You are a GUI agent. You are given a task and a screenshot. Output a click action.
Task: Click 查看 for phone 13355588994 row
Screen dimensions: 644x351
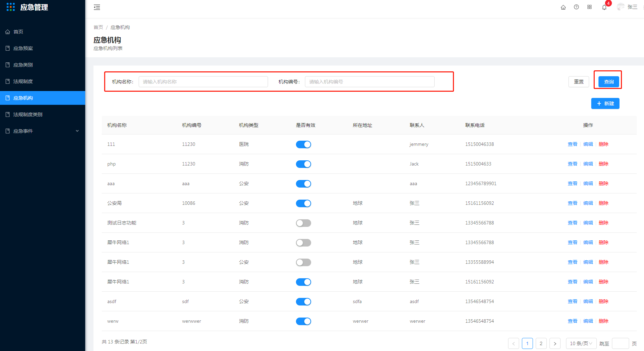(x=573, y=262)
